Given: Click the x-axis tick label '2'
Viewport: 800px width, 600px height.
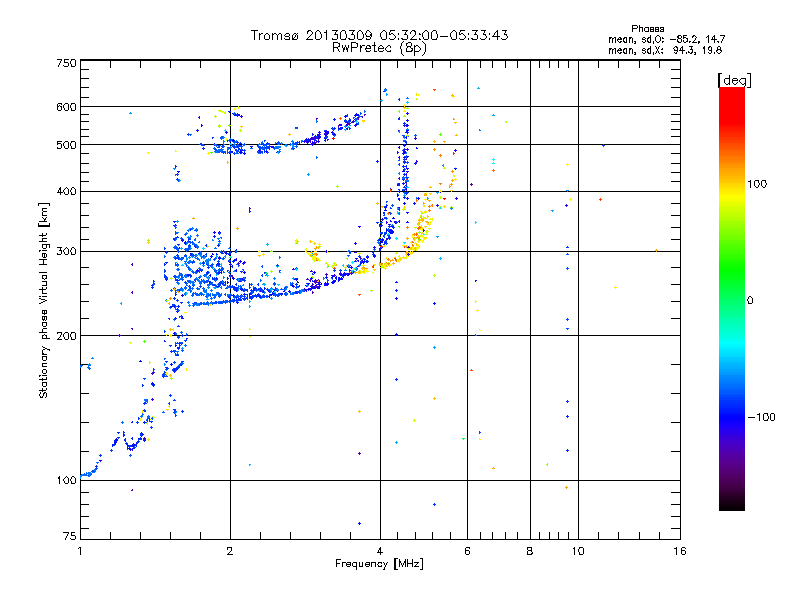Looking at the screenshot, I should (x=230, y=551).
